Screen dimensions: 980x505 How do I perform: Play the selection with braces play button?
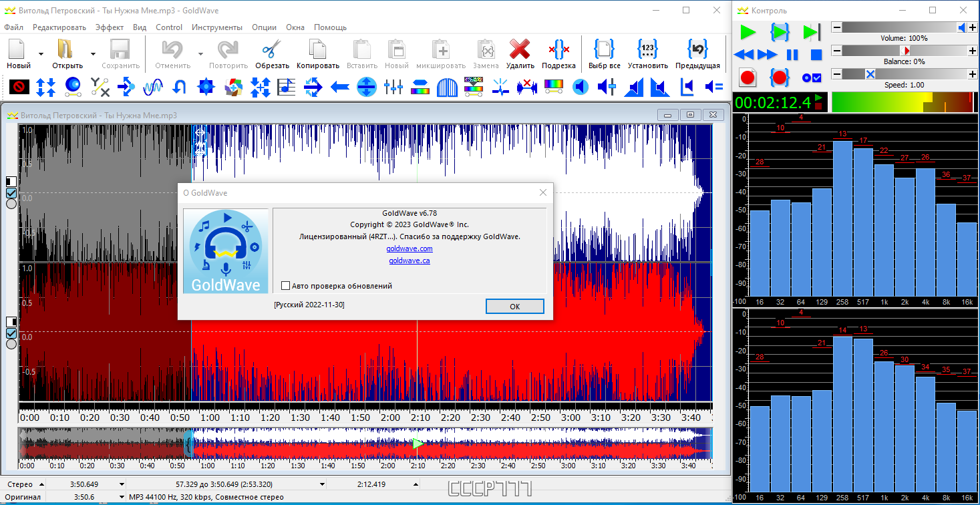[x=780, y=32]
